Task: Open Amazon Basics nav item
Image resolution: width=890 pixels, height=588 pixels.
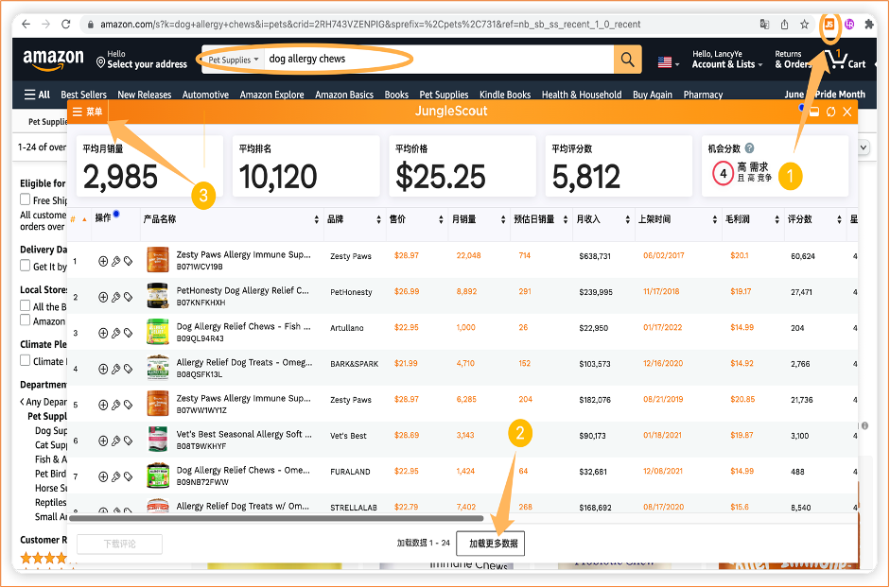Action: pos(344,95)
